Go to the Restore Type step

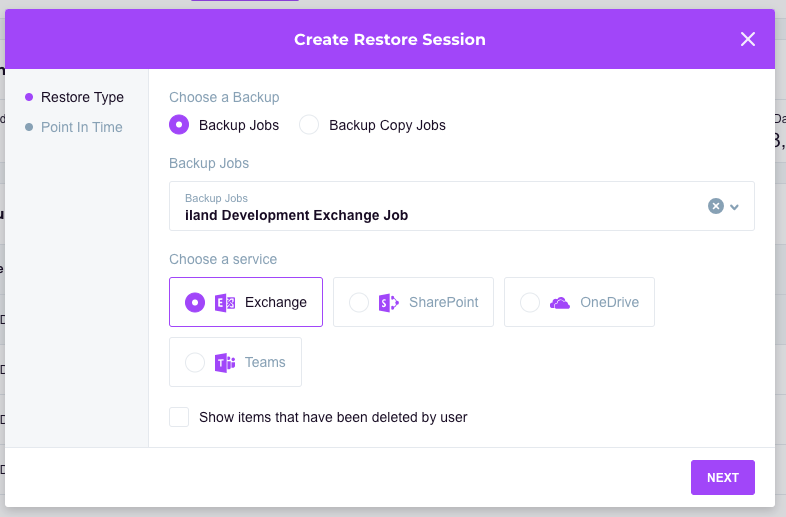pos(82,97)
